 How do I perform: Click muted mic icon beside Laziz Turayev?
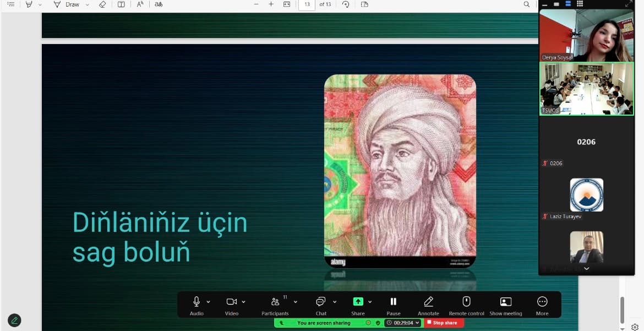(545, 216)
